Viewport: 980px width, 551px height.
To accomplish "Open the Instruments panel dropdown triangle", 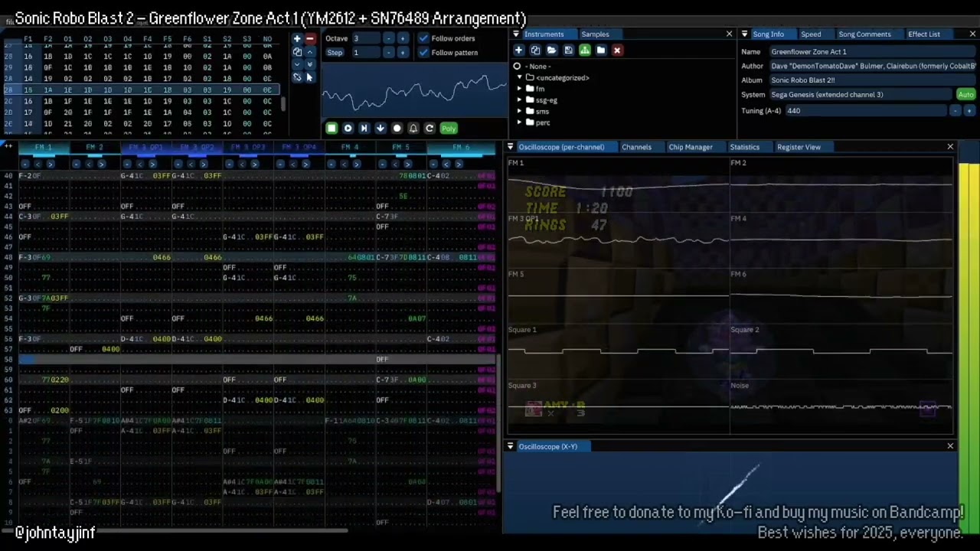I will click(x=516, y=34).
